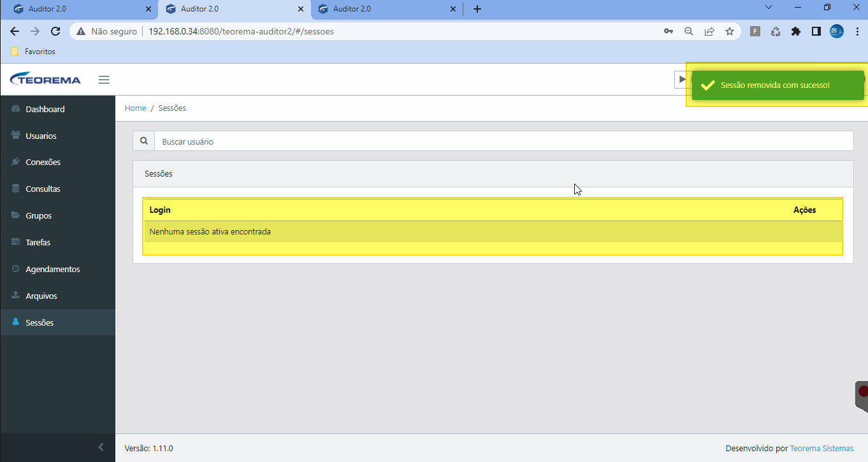Switch to the third Auditor 2.0 tab
Screen dimensions: 868x462
386,9
